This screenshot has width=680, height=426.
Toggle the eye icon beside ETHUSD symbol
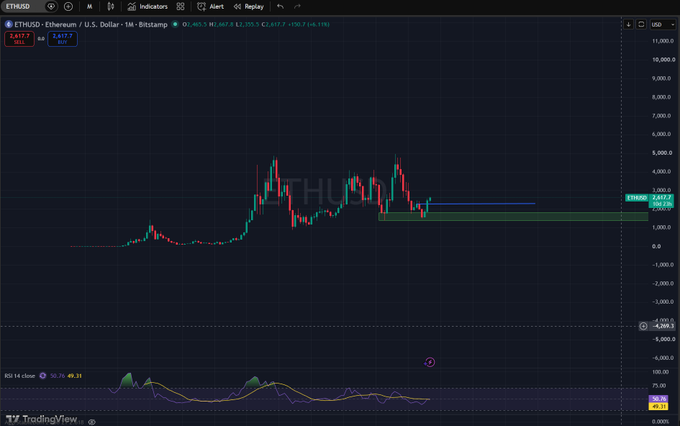click(51, 7)
